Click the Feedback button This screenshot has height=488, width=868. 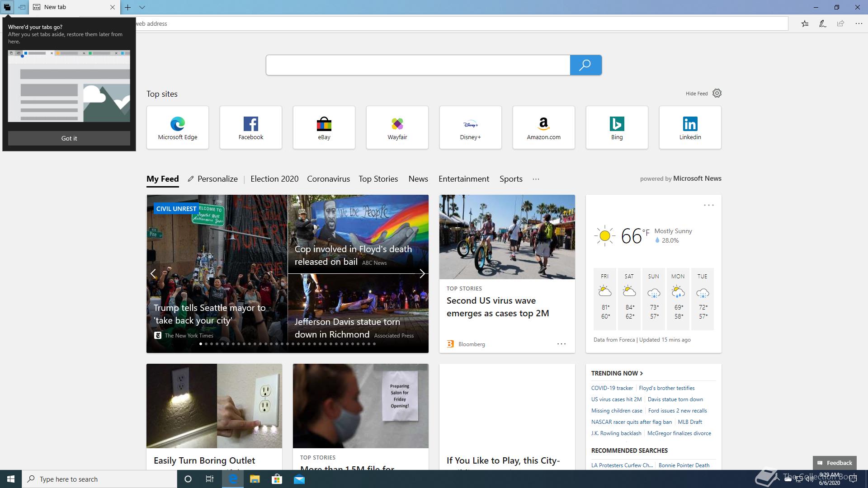click(835, 463)
